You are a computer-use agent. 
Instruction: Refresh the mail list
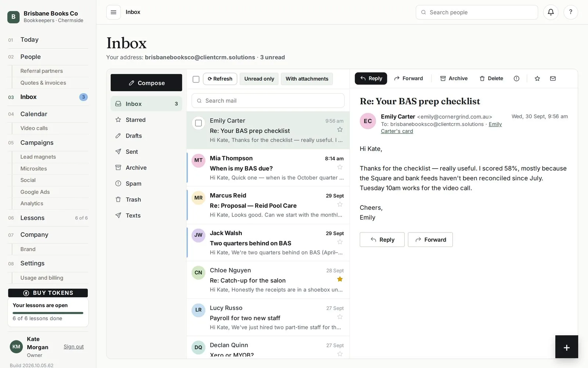click(220, 79)
